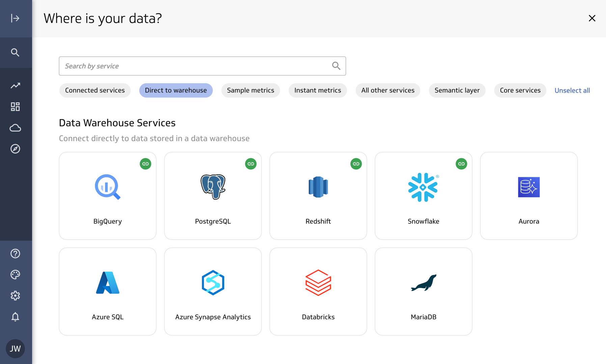Viewport: 606px width, 364px height.
Task: Click the Databricks logo
Action: pos(318,283)
